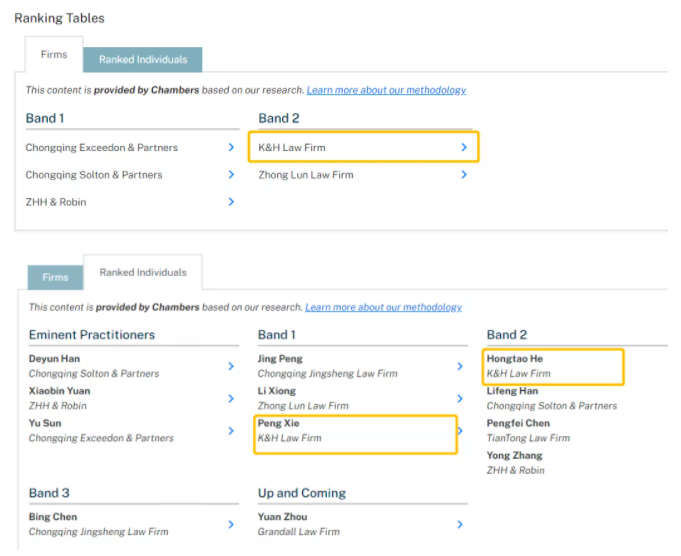This screenshot has width=681, height=556.
Task: Click Grandall Law Firm under Yuan Zhou
Action: (298, 532)
